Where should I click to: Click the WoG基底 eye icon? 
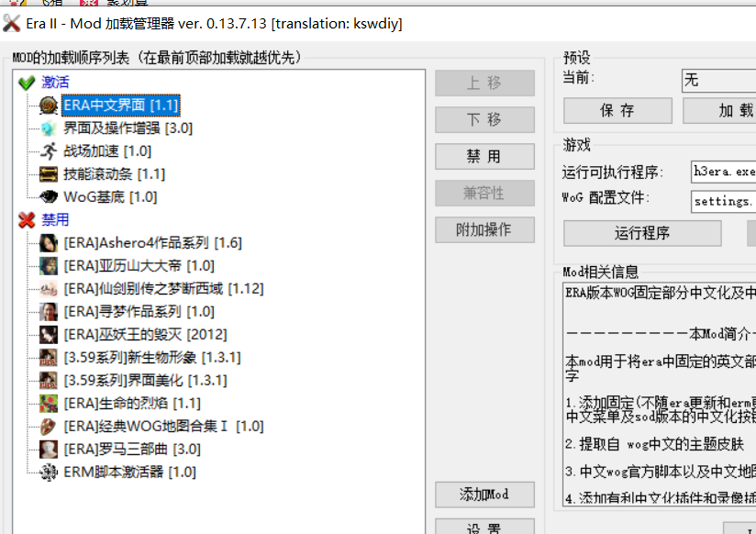tap(49, 197)
